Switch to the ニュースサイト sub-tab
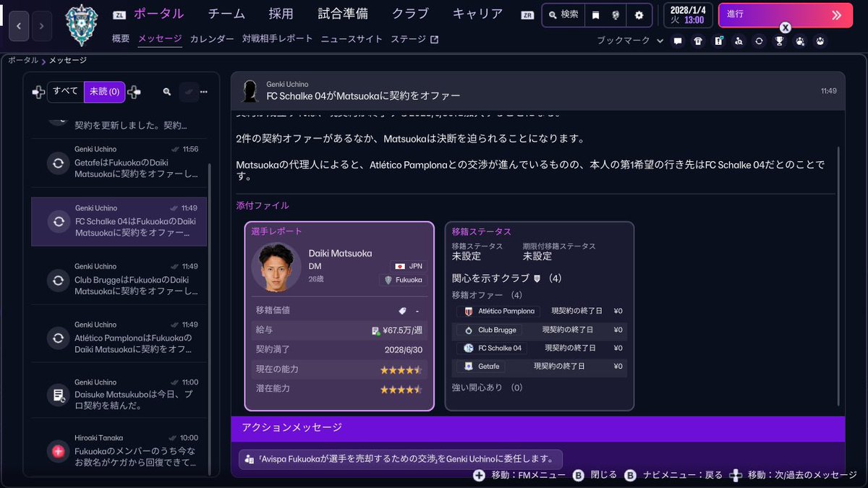 click(x=352, y=39)
